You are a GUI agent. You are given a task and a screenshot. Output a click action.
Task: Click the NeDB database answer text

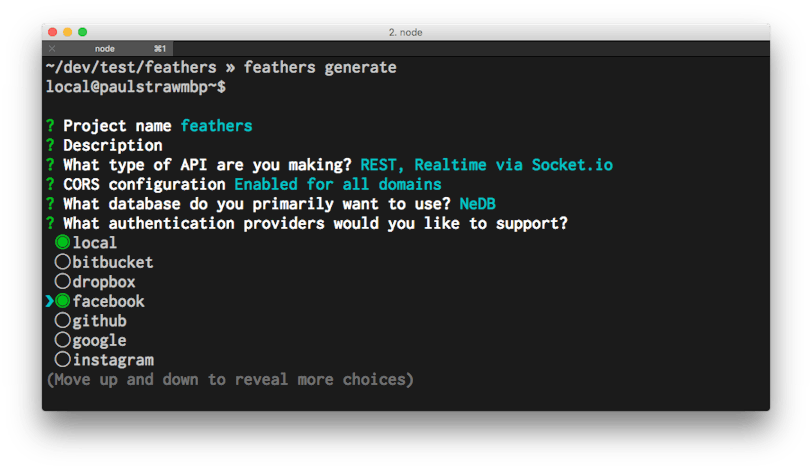(x=477, y=204)
